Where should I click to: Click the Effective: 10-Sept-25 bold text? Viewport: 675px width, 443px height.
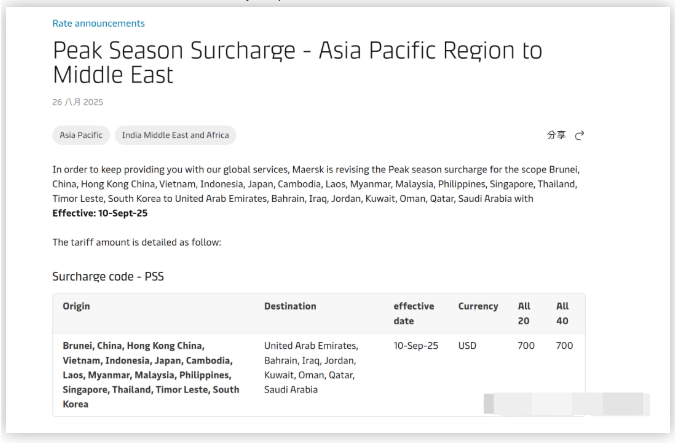pyautogui.click(x=100, y=213)
